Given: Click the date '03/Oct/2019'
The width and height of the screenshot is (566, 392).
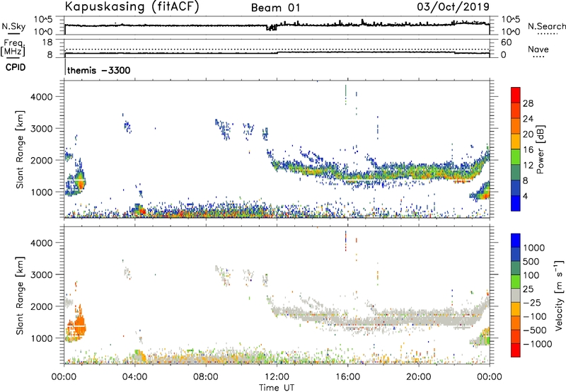Looking at the screenshot, I should 453,7.
